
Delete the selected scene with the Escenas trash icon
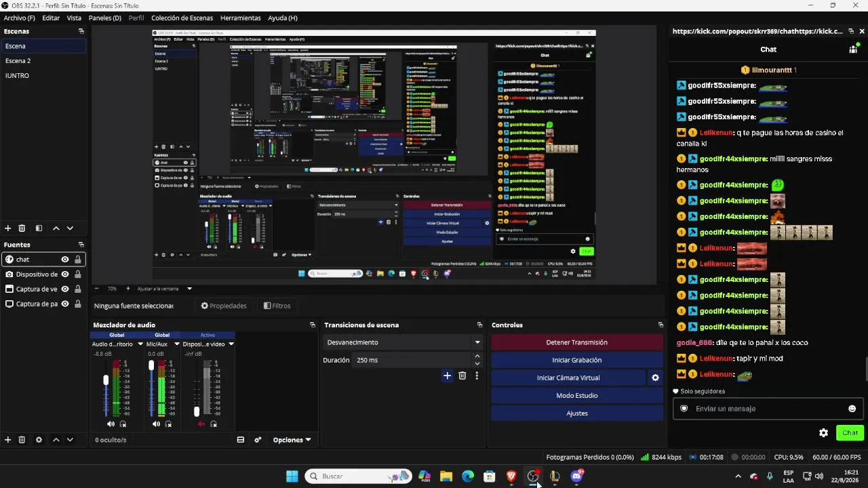(x=22, y=228)
